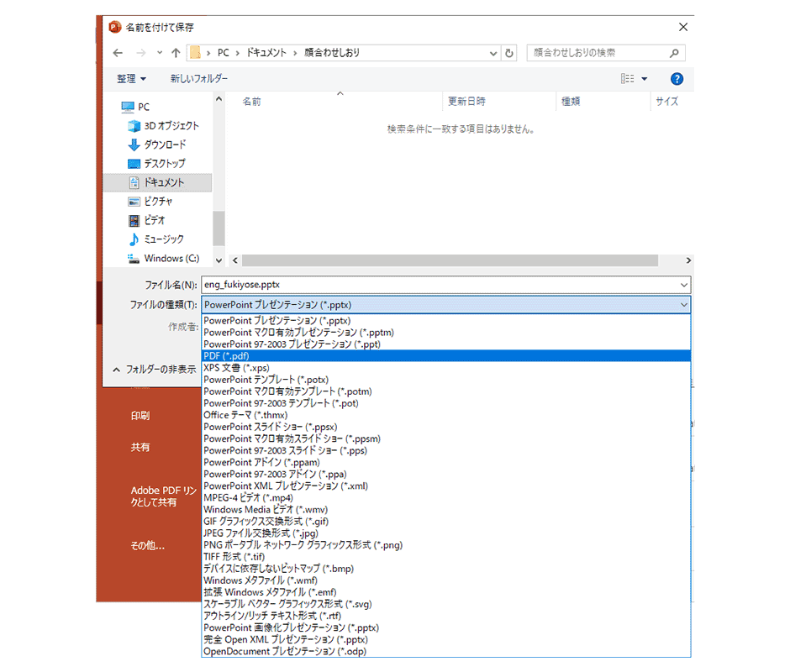Open the 整理 dropdown menu
The image size is (790, 672).
[x=131, y=78]
